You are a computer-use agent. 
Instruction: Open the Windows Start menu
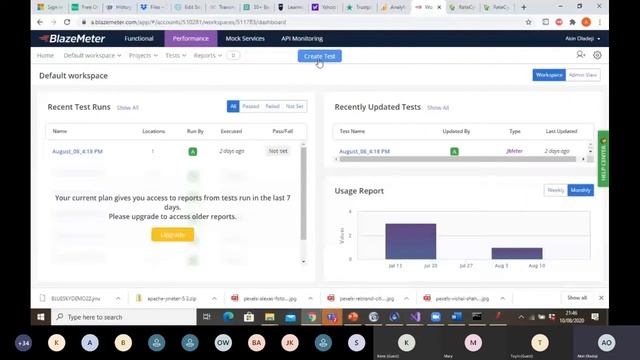tap(41, 317)
